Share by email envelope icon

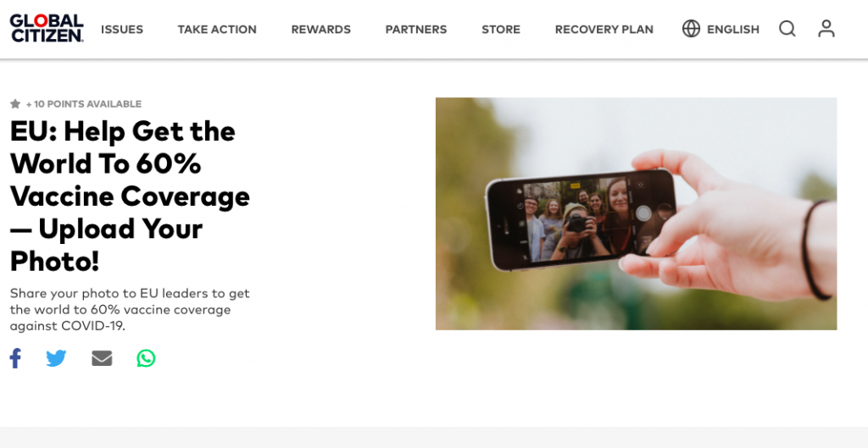pos(102,358)
